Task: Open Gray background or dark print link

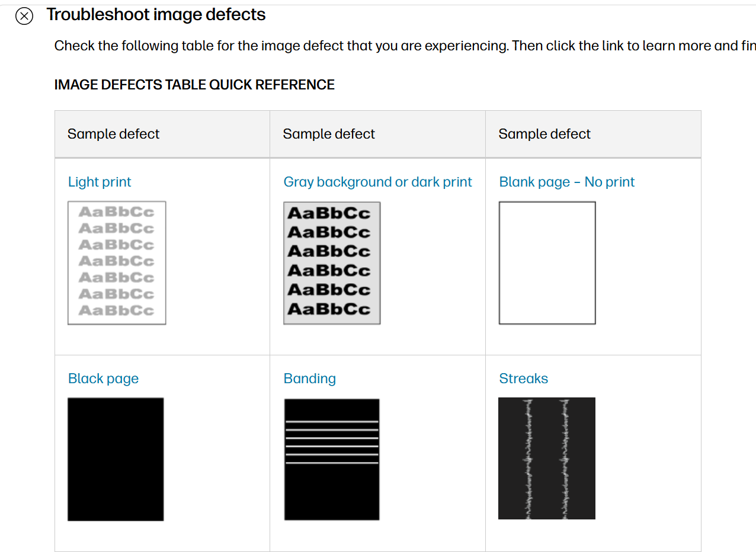Action: pyautogui.click(x=378, y=182)
